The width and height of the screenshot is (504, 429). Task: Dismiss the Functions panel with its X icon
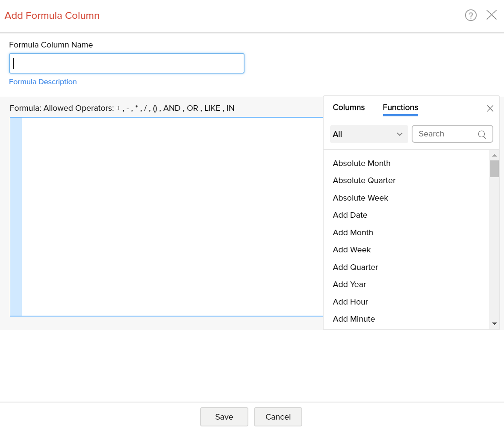(490, 109)
